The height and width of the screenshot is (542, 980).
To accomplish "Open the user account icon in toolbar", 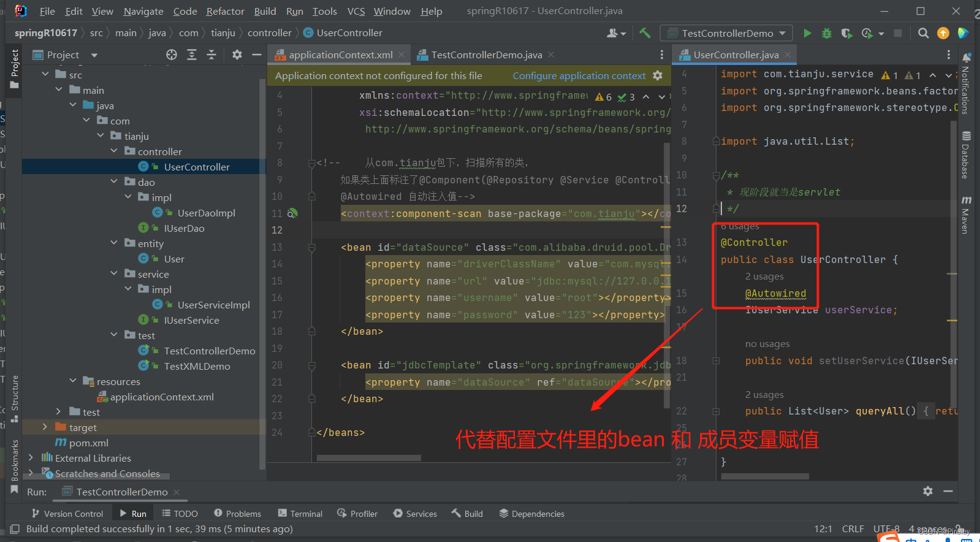I will point(616,33).
